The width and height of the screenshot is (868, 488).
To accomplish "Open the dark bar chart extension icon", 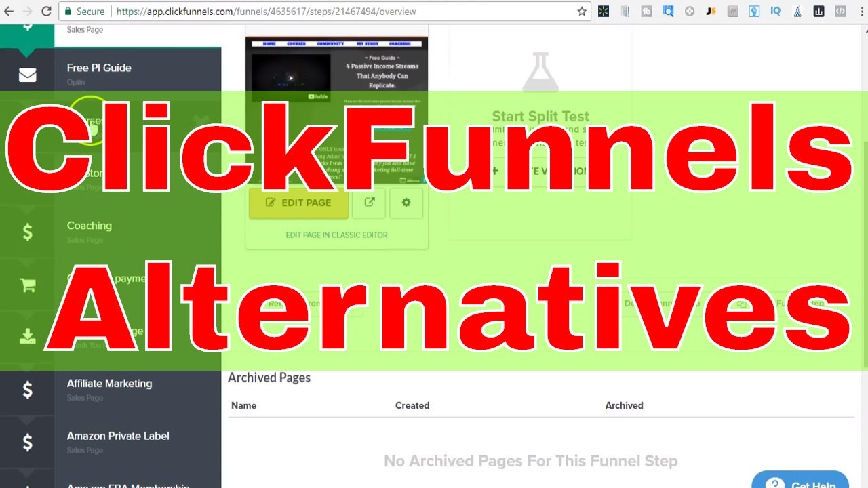I will pos(818,12).
